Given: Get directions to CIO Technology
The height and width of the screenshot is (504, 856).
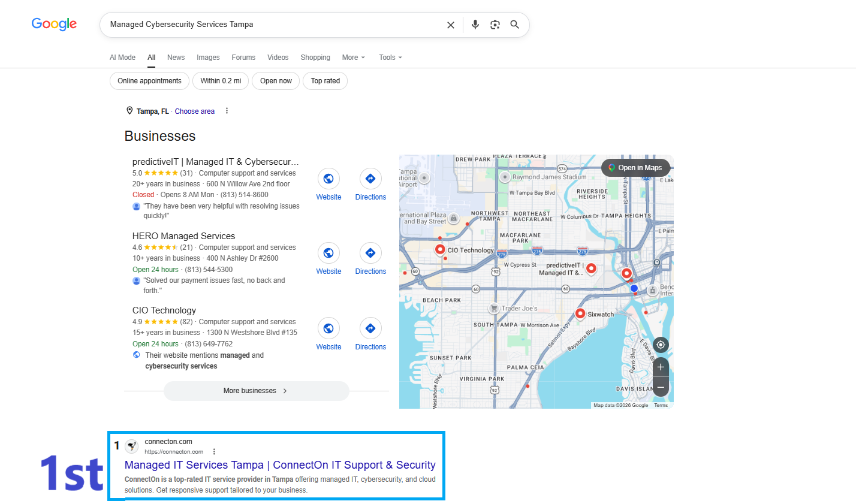Looking at the screenshot, I should (x=370, y=328).
